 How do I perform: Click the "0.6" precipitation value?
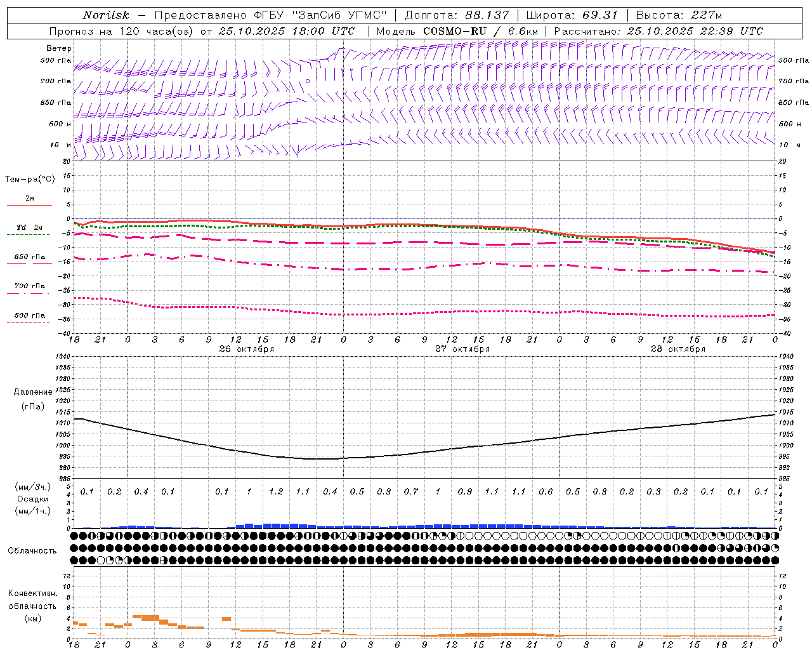click(546, 491)
